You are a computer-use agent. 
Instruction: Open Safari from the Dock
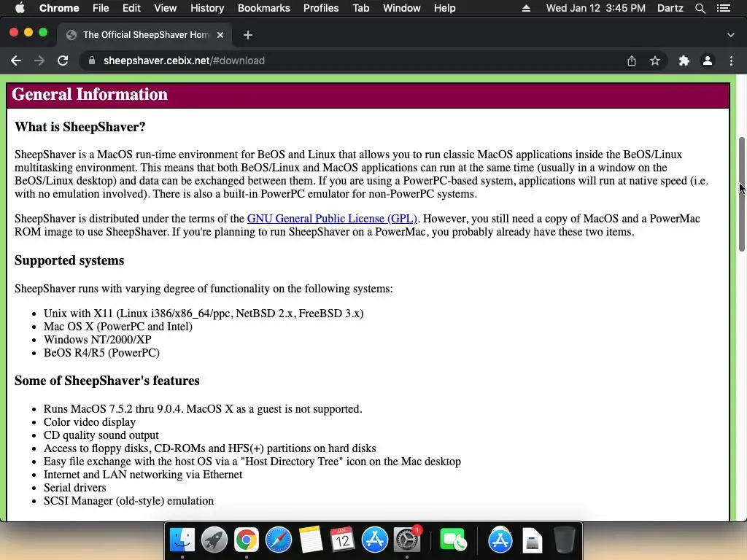[x=278, y=540]
